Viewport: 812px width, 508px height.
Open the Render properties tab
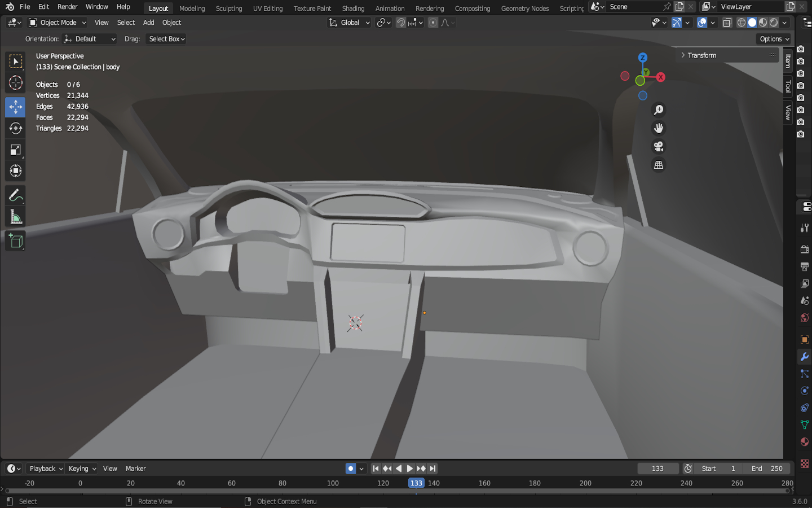coord(805,249)
